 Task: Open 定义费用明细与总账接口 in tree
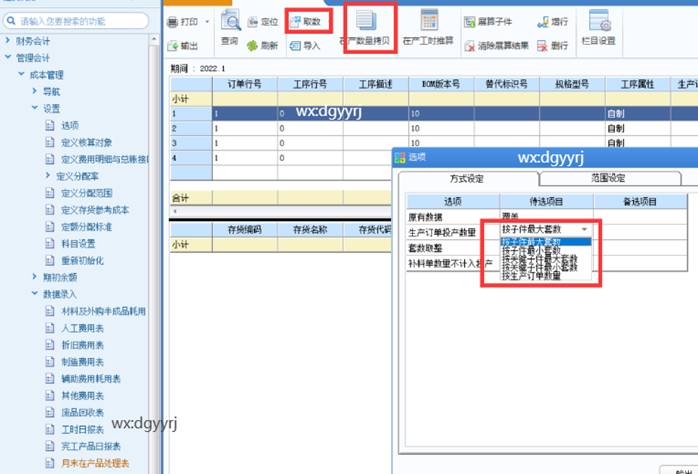click(105, 159)
